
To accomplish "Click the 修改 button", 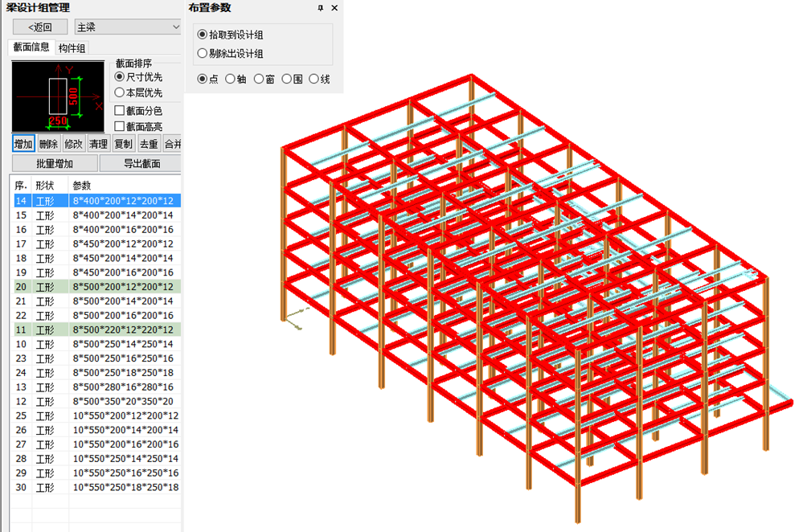I will (x=73, y=144).
